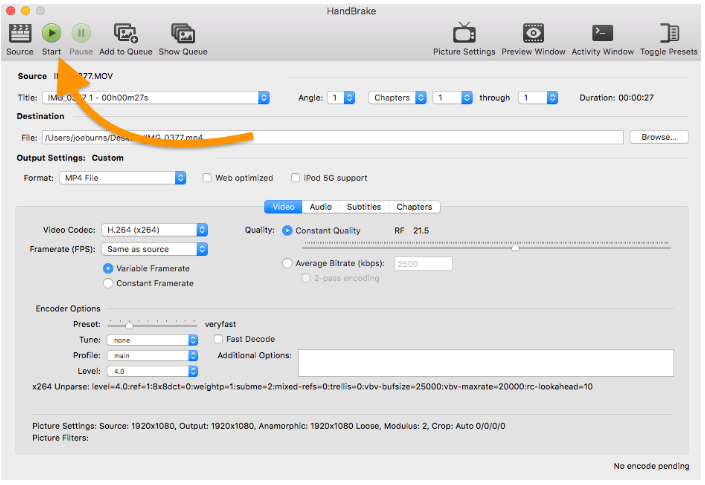Open the starting chapter dropdown
705x485 pixels.
click(452, 98)
